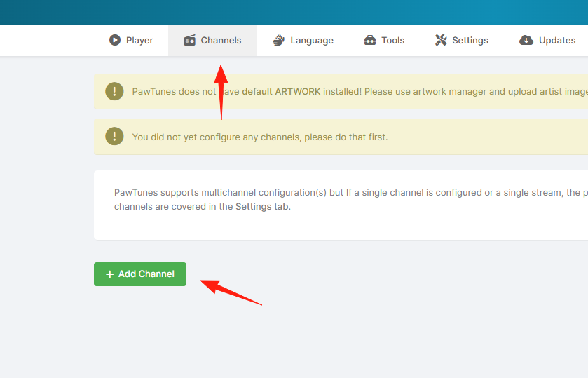The image size is (588, 378).
Task: Click the wrench and screwdriver Settings icon
Action: point(441,40)
